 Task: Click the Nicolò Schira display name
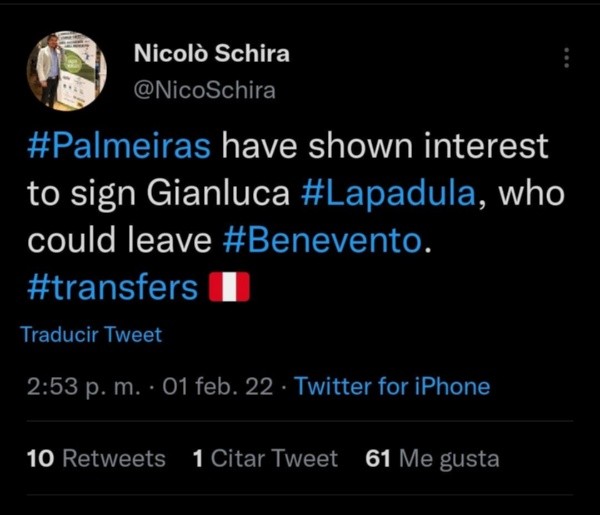[x=211, y=53]
